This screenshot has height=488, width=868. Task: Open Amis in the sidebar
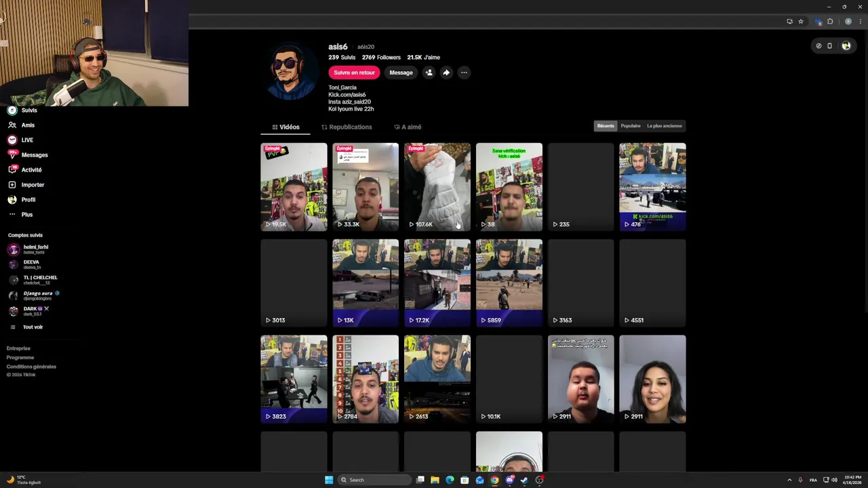click(21, 125)
